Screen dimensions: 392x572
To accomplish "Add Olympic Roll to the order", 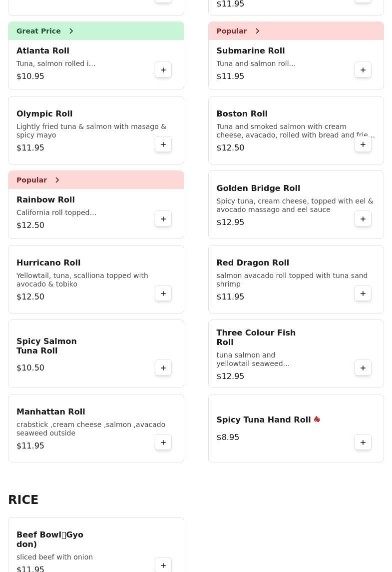I will tap(163, 144).
